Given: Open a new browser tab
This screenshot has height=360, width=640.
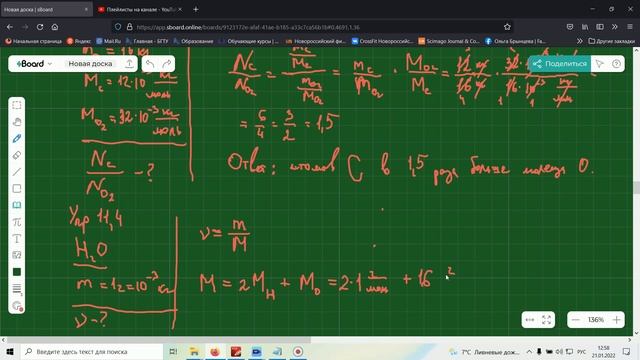Looking at the screenshot, I should (x=196, y=9).
